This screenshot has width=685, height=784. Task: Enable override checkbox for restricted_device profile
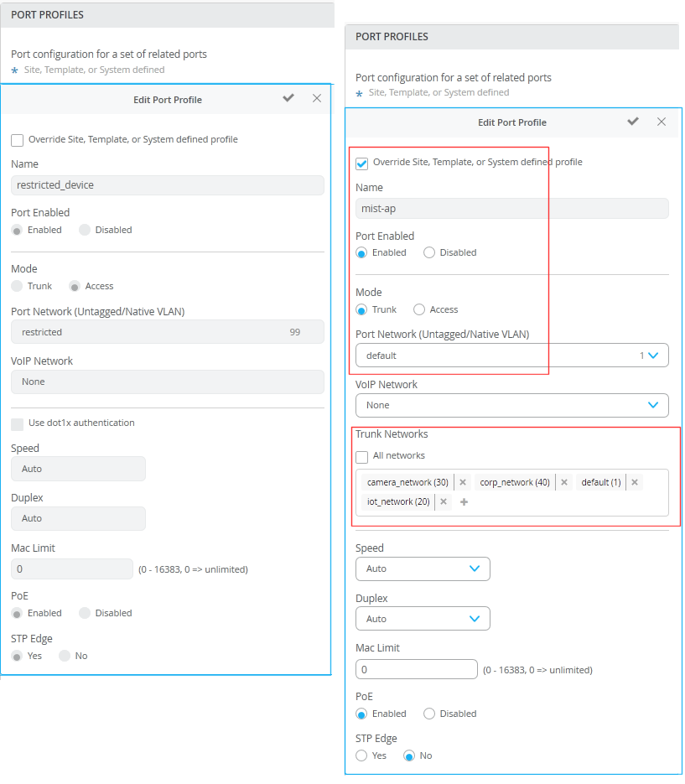point(18,140)
